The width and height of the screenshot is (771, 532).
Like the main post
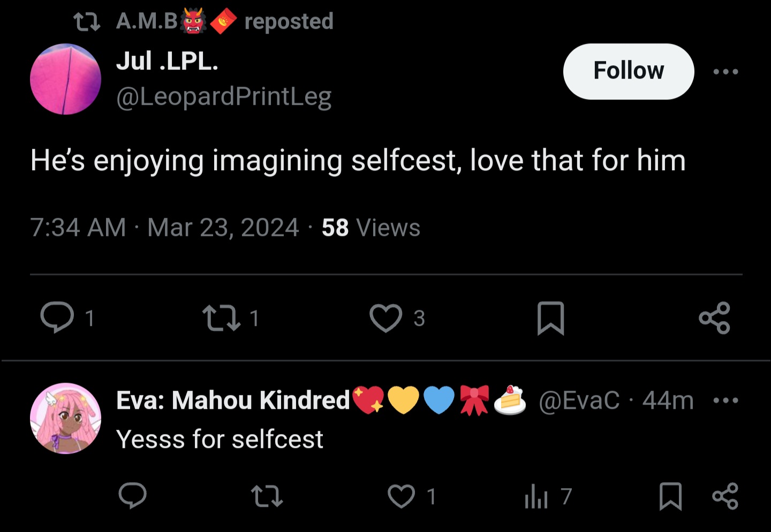click(x=385, y=318)
